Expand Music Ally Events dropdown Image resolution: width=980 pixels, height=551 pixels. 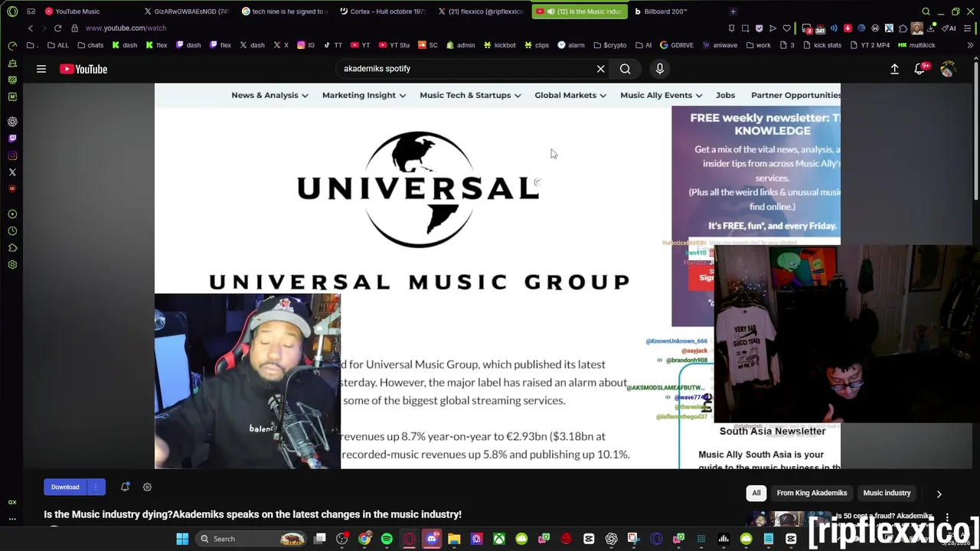[661, 95]
